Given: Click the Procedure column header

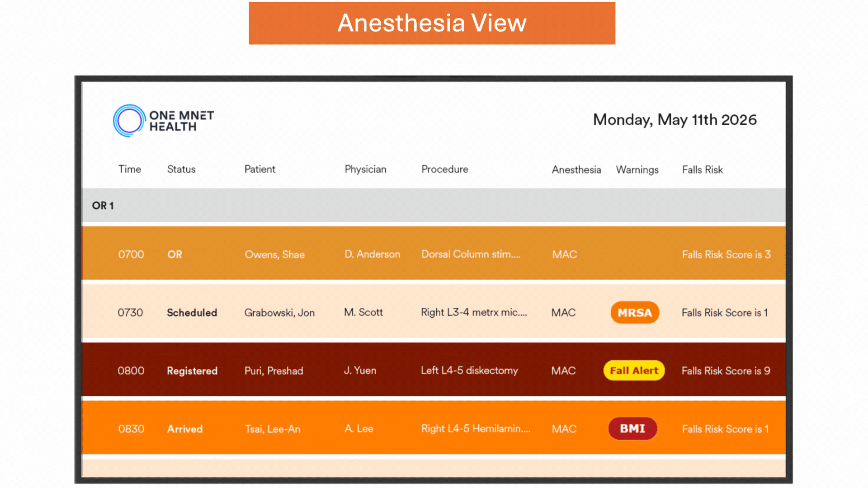Looking at the screenshot, I should click(x=445, y=169).
